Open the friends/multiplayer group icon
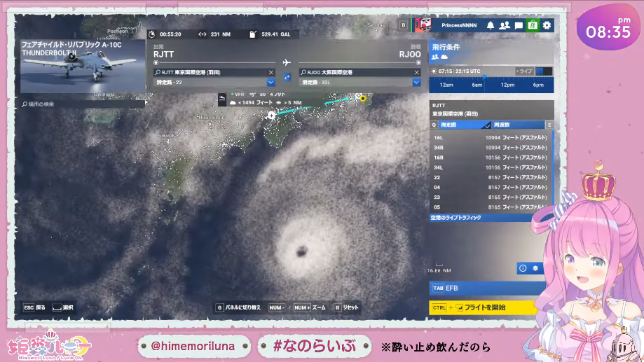This screenshot has width=644, height=362. coord(505,25)
